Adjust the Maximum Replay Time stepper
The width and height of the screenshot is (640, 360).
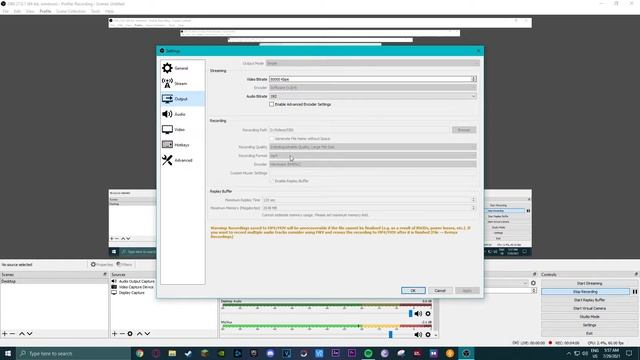pos(473,200)
